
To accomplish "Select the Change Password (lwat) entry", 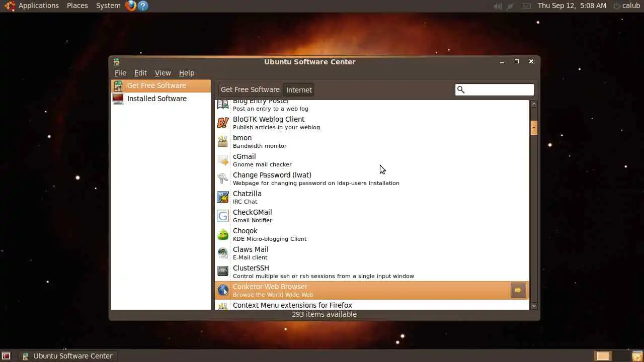I will coord(372,178).
